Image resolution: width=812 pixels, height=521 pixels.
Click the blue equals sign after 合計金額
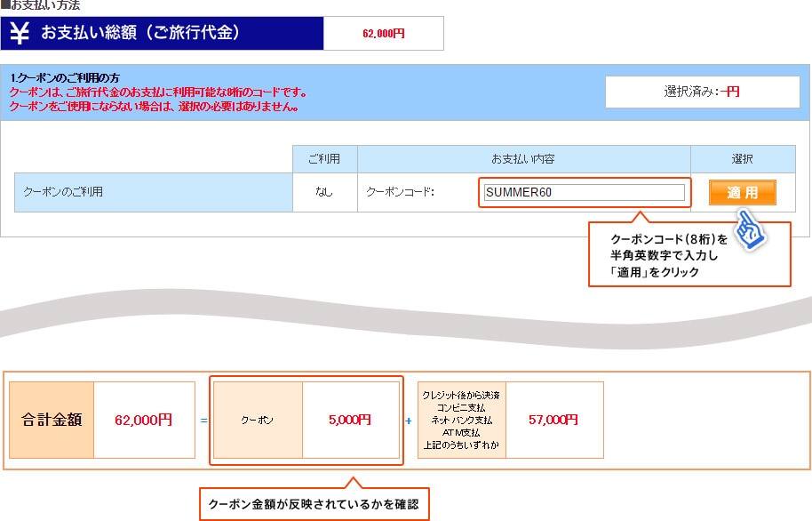pos(203,420)
